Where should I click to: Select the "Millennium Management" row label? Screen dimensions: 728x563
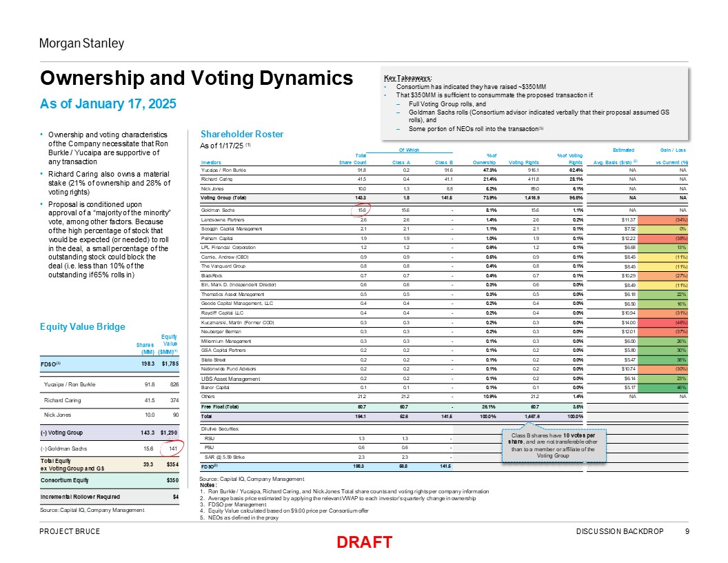click(225, 341)
